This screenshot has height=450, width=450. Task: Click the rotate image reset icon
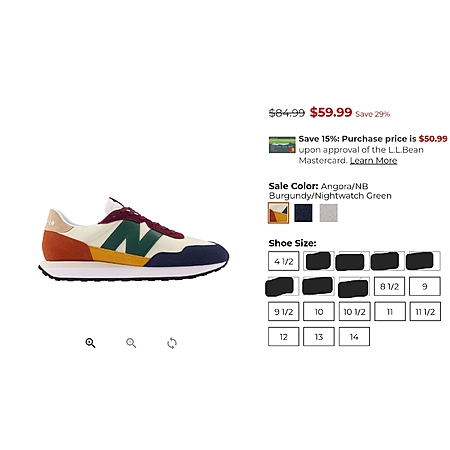click(x=172, y=343)
